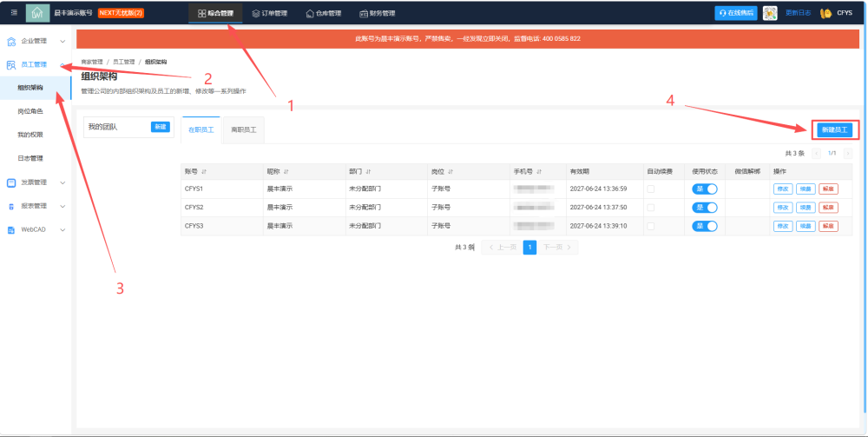Open the 更新日志 link

(x=798, y=13)
